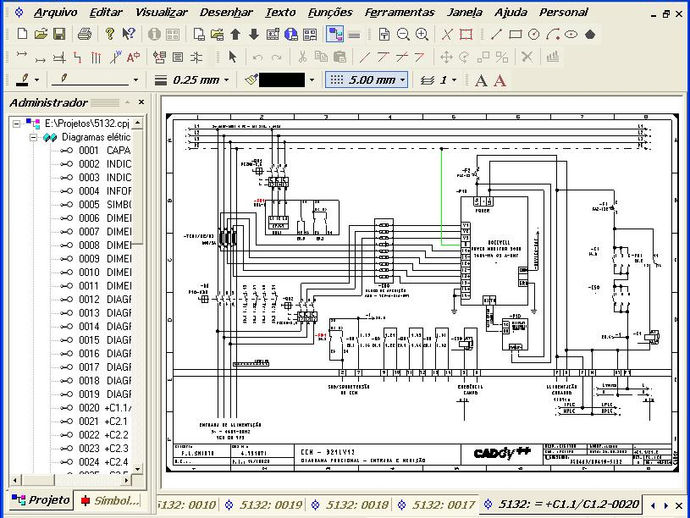Select the Draw rectangle tool
This screenshot has height=518, width=690.
(515, 34)
